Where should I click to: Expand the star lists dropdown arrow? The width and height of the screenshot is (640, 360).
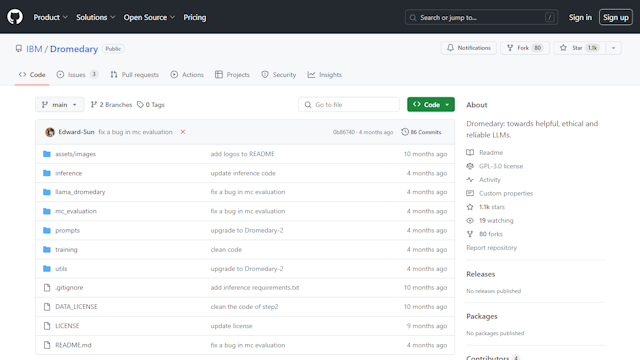[x=613, y=48]
